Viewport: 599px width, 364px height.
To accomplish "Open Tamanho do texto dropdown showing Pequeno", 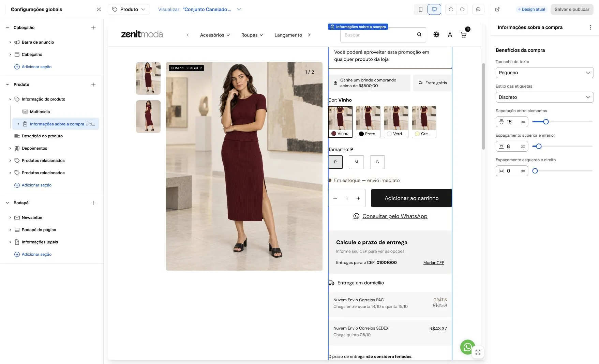I will [544, 73].
